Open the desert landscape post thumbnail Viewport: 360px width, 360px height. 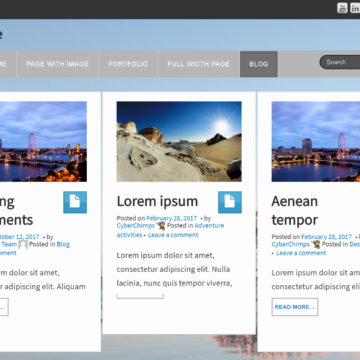tap(179, 141)
